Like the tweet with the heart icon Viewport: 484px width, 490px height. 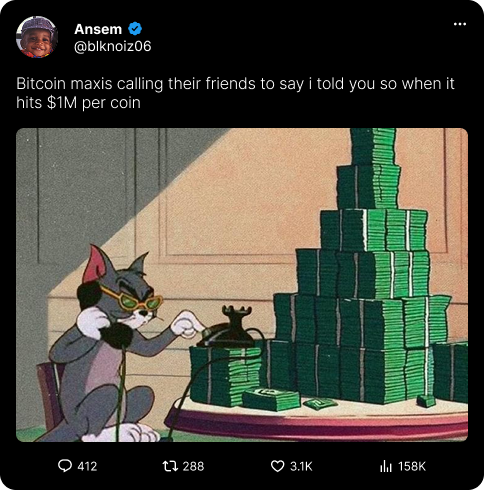click(277, 466)
